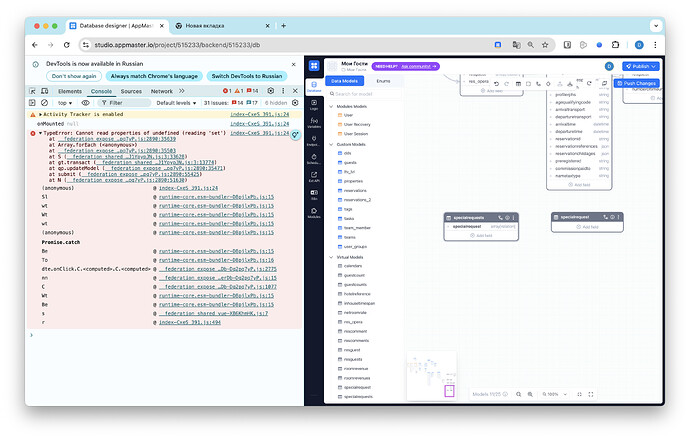Show the console sidebar icon

click(x=32, y=103)
